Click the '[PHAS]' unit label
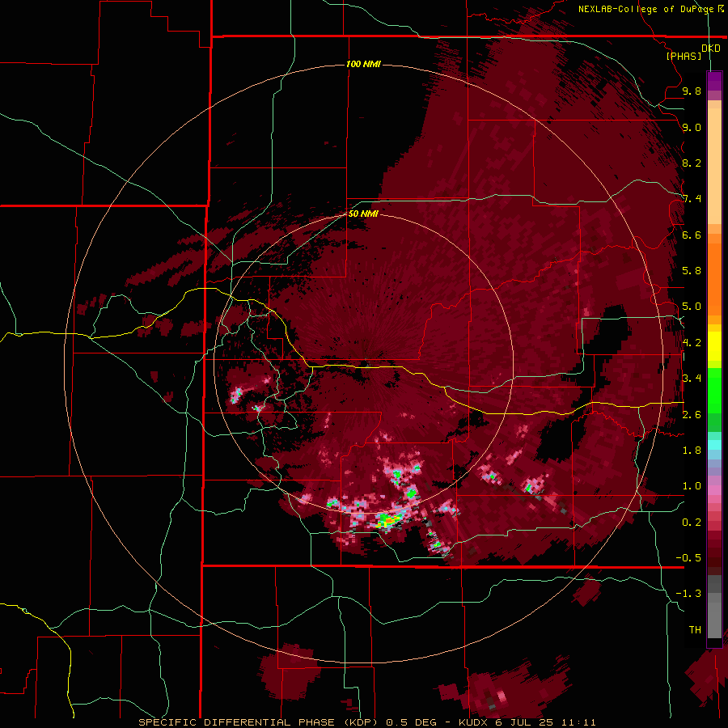The image size is (728, 728). point(684,56)
